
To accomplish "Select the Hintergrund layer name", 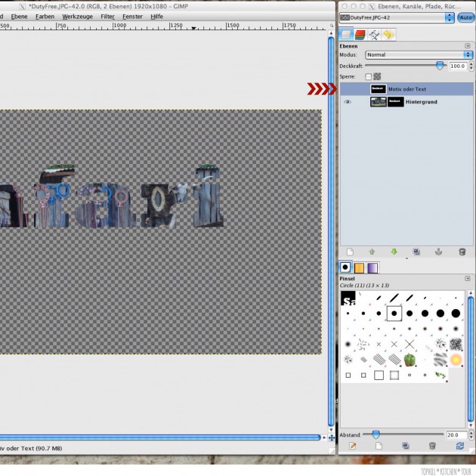I will [x=422, y=102].
